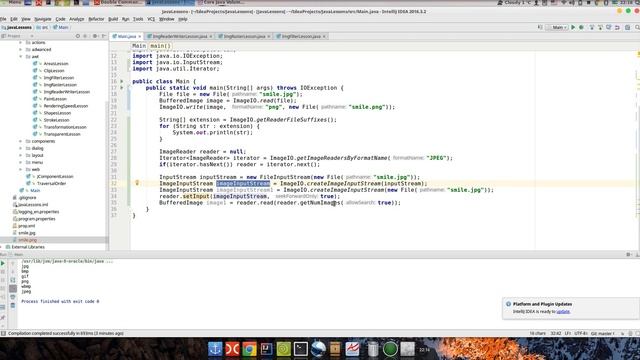The width and height of the screenshot is (640, 360).
Task: Open Project panel settings gear icon
Action: [95, 36]
